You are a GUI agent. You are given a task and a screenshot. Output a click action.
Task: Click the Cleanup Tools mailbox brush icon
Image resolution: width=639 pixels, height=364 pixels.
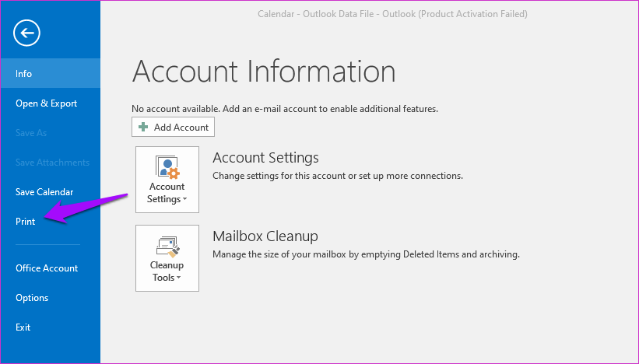coord(167,247)
